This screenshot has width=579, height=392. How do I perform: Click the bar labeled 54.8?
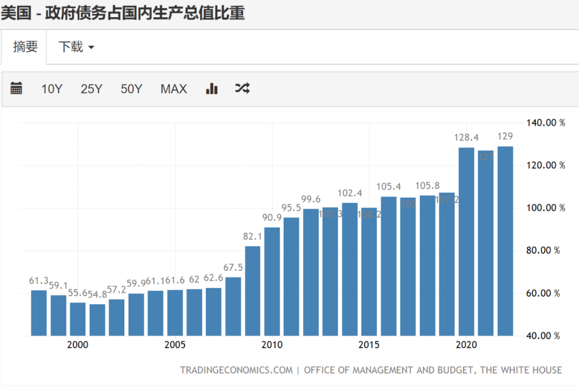tap(97, 320)
